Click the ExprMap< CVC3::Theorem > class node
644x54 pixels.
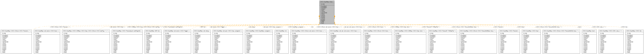pyautogui.click(x=509, y=41)
